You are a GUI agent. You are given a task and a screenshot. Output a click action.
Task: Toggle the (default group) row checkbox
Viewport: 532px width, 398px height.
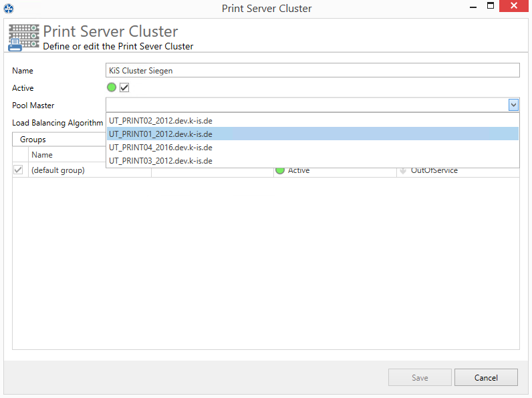point(18,170)
